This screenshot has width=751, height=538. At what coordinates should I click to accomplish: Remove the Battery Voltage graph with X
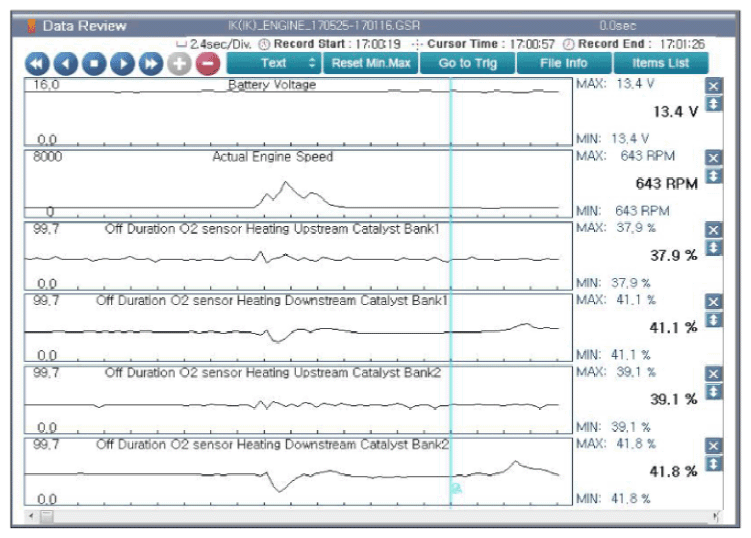coord(713,87)
